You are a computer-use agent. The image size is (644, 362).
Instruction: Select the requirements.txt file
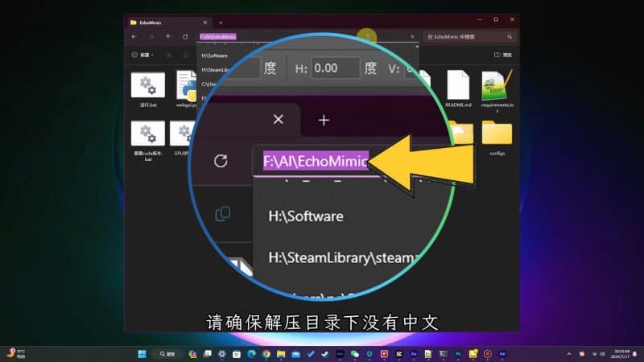(x=497, y=91)
